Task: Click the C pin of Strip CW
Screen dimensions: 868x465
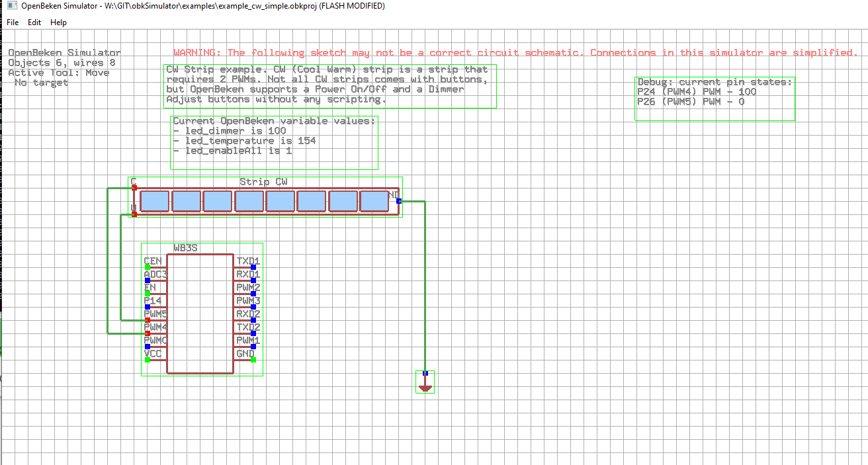Action: (x=134, y=187)
